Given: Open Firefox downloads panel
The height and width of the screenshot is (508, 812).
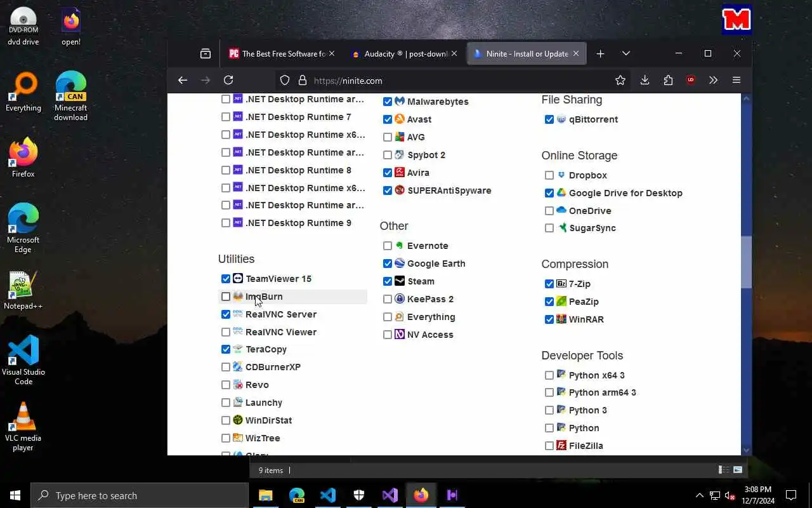Looking at the screenshot, I should [x=645, y=80].
